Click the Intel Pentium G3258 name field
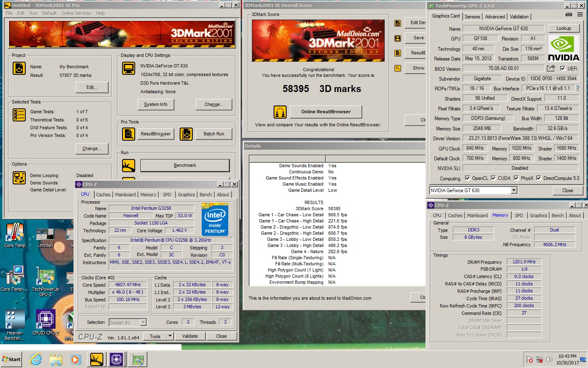Image resolution: width=588 pixels, height=368 pixels. (x=151, y=208)
